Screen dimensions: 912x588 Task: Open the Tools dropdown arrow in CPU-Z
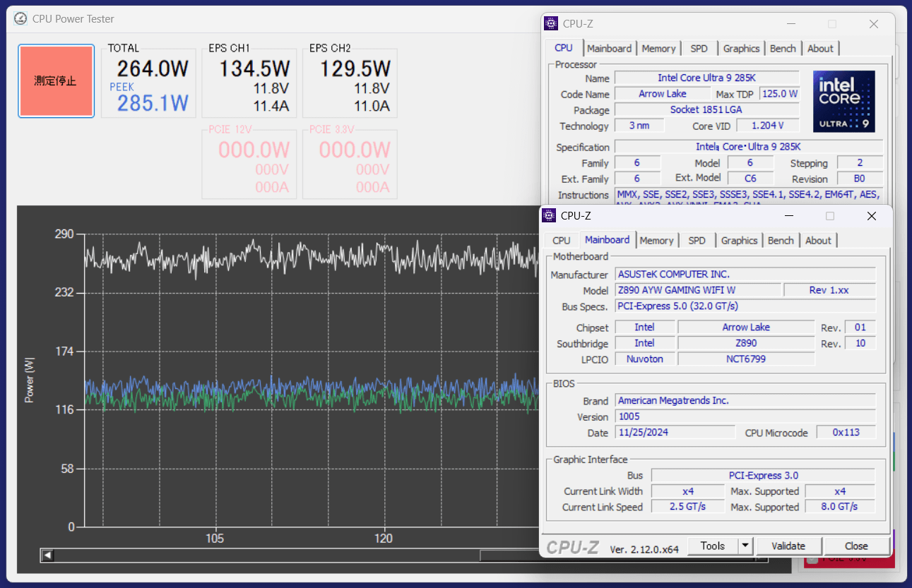pyautogui.click(x=745, y=546)
